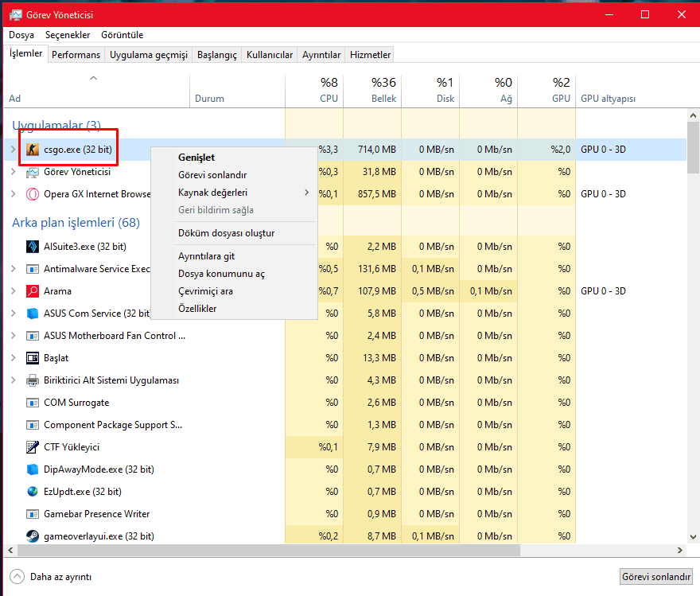Click the csgo.exe process icon
This screenshot has width=700, height=596.
coord(33,150)
